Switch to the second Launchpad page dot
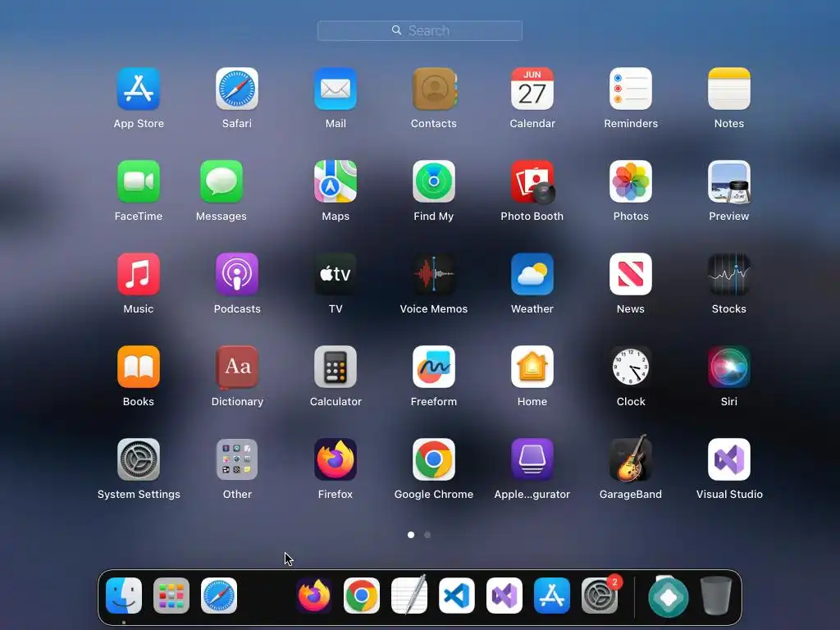Viewport: 840px width, 630px height. 427,535
